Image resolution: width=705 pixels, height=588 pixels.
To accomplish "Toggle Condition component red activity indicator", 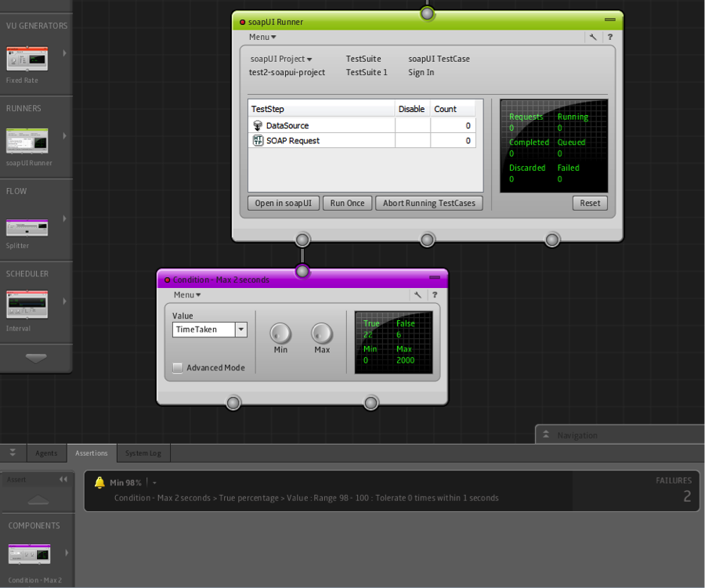I will pos(168,280).
